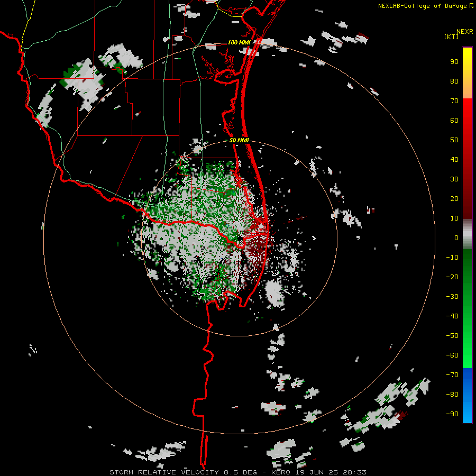The image size is (476, 476).
Task: Click the 60 knots scale label
Action: 454,120
